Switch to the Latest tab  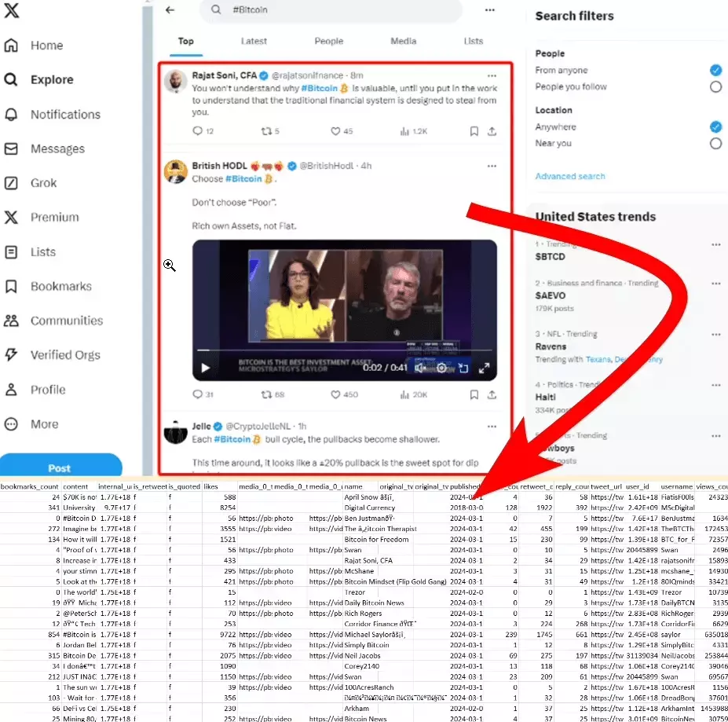point(253,41)
